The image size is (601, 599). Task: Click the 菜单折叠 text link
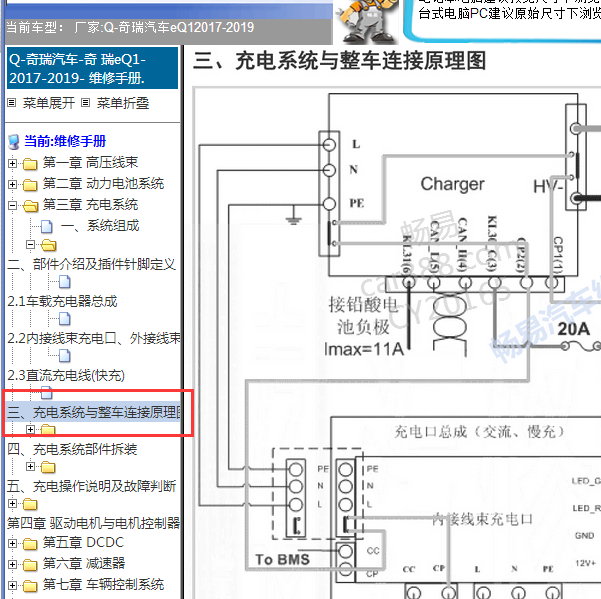(123, 103)
